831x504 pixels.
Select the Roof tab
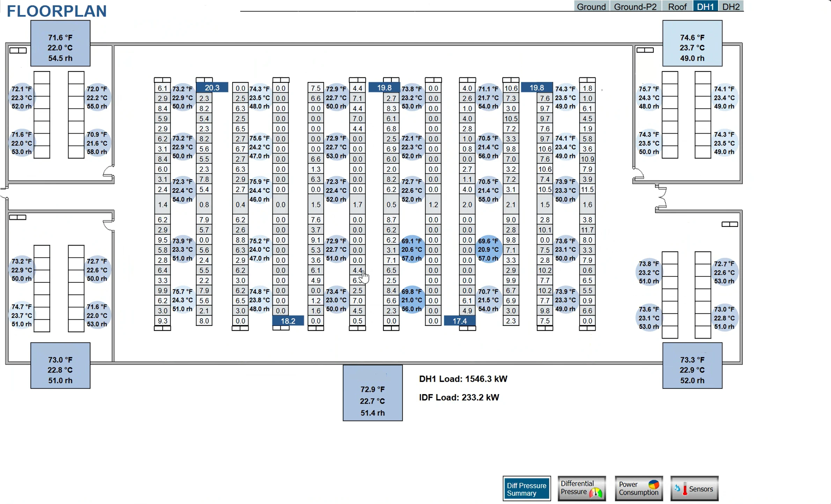tap(677, 7)
